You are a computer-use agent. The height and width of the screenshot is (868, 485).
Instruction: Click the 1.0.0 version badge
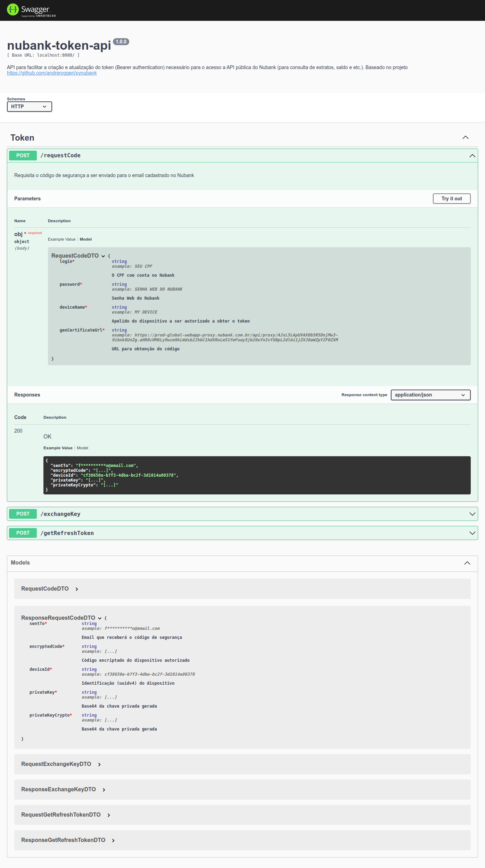pos(121,42)
